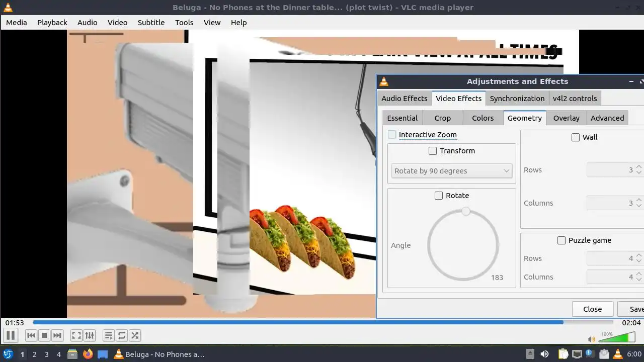Open extended settings sliders icon
The image size is (644, 362).
pos(90,335)
